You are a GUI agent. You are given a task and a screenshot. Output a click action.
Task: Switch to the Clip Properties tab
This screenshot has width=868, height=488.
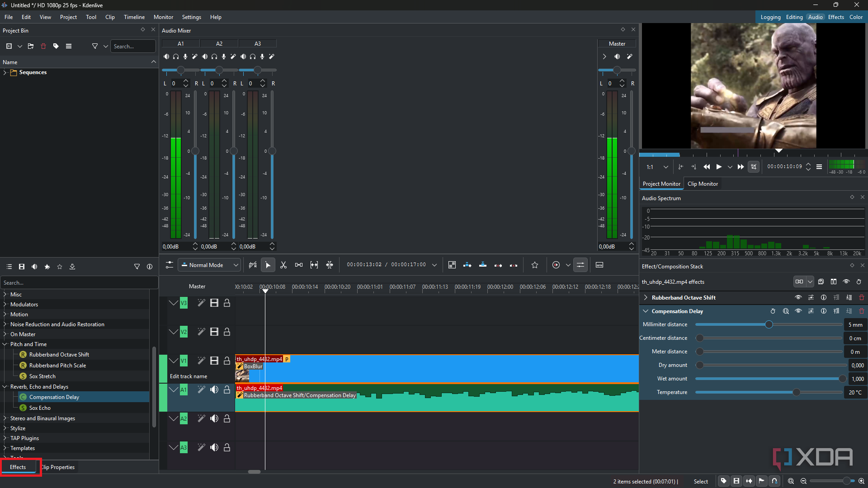58,467
